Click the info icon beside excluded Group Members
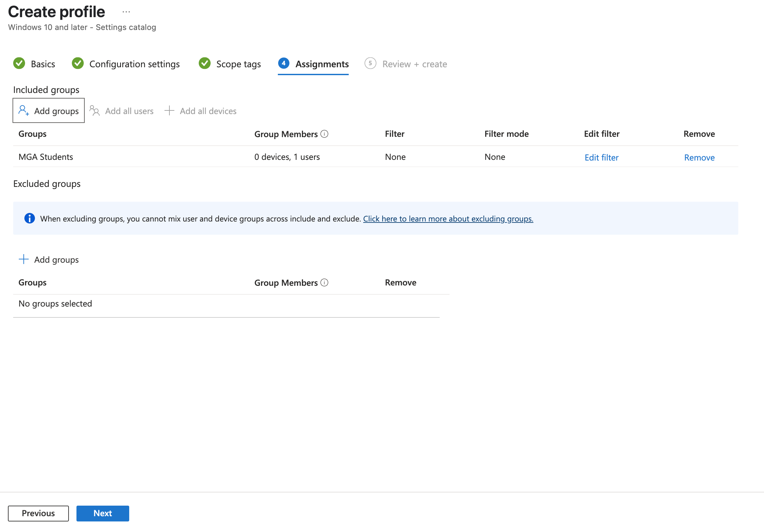The width and height of the screenshot is (764, 532). click(324, 283)
